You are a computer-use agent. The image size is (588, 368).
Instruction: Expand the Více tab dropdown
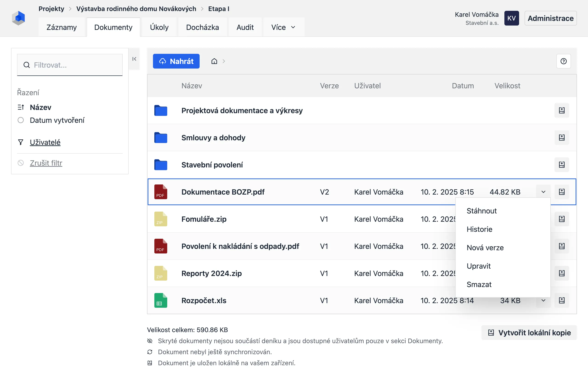pyautogui.click(x=284, y=27)
